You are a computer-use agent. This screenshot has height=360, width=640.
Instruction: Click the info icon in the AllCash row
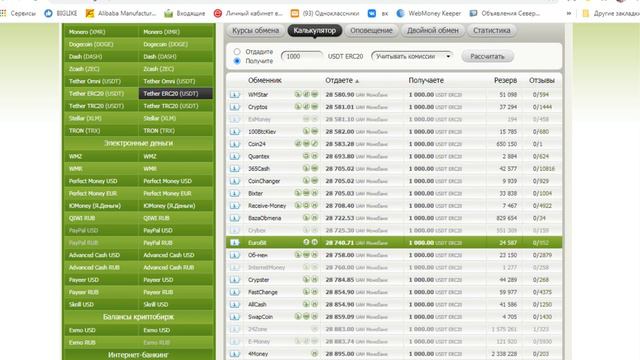tap(235, 304)
